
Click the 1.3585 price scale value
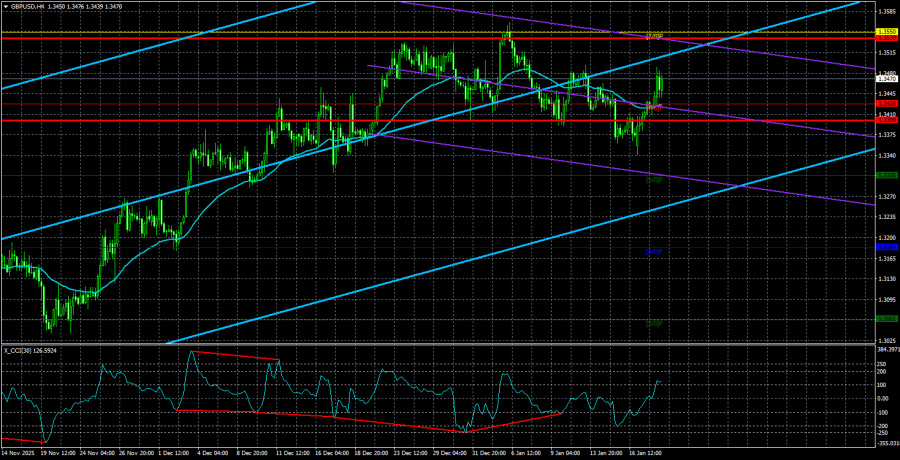click(886, 12)
